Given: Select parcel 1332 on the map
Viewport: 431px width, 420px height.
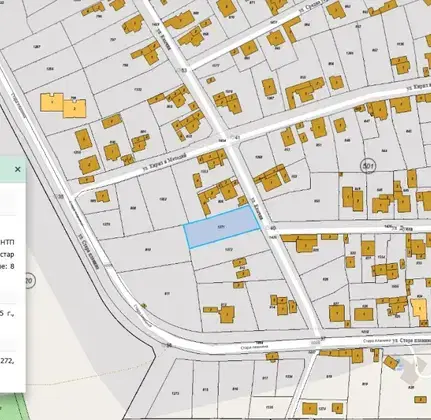Looking at the screenshot, I should [x=138, y=89].
